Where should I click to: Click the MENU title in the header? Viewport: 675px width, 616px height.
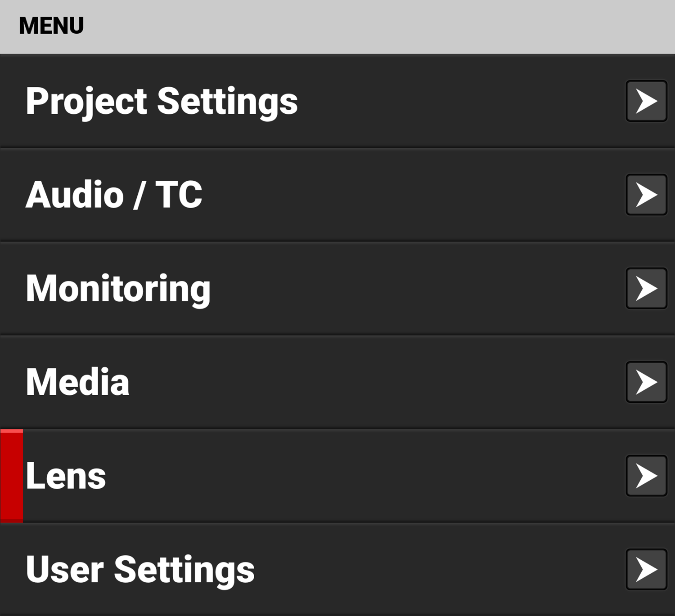pyautogui.click(x=51, y=26)
